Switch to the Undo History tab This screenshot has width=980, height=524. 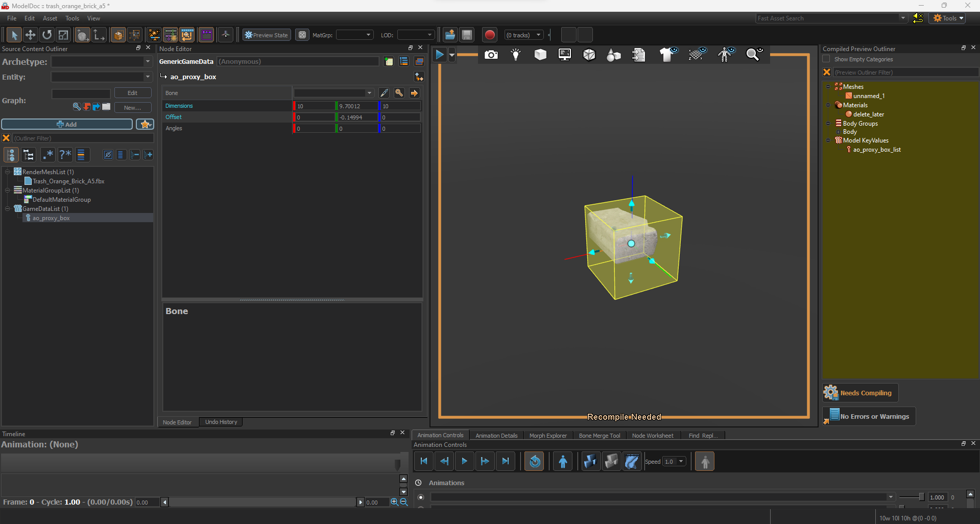click(x=221, y=422)
